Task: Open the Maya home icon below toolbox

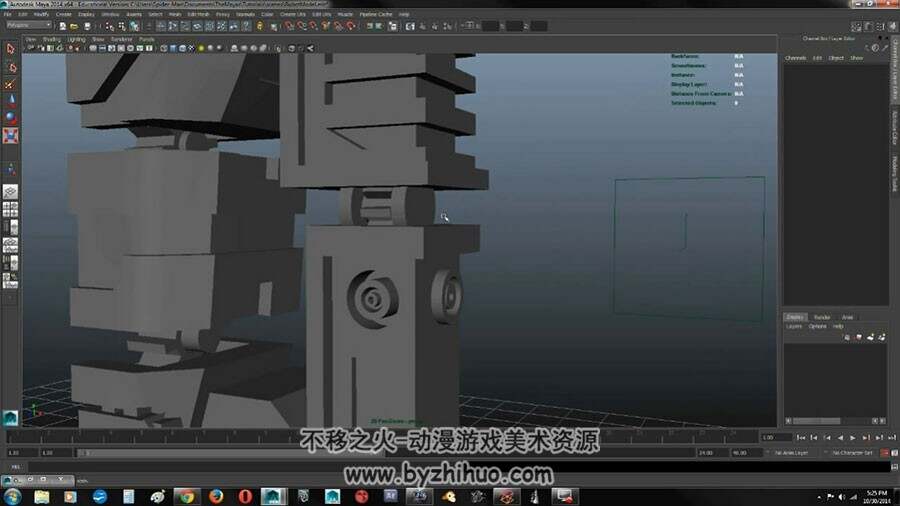Action: 10,418
